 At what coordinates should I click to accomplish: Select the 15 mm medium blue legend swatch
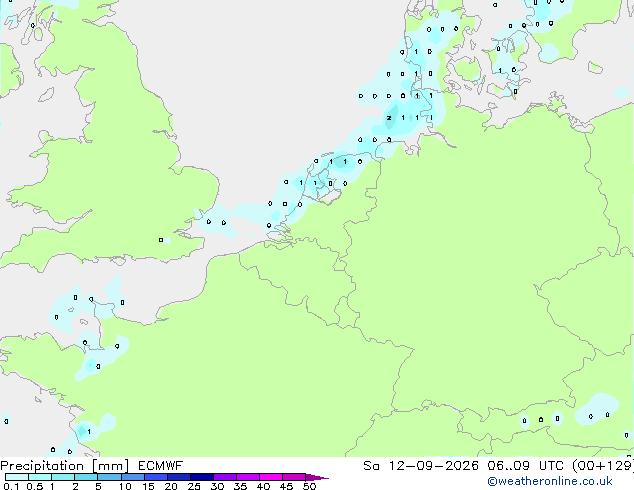[x=156, y=477]
